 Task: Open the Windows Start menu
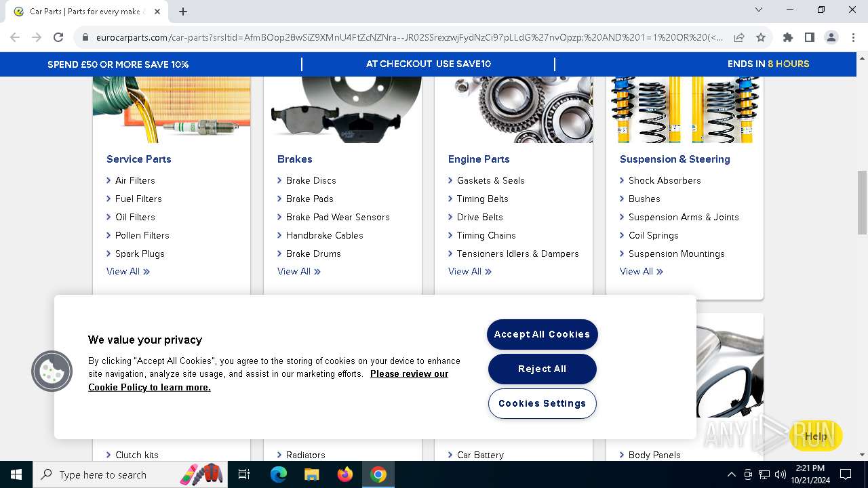[x=16, y=474]
